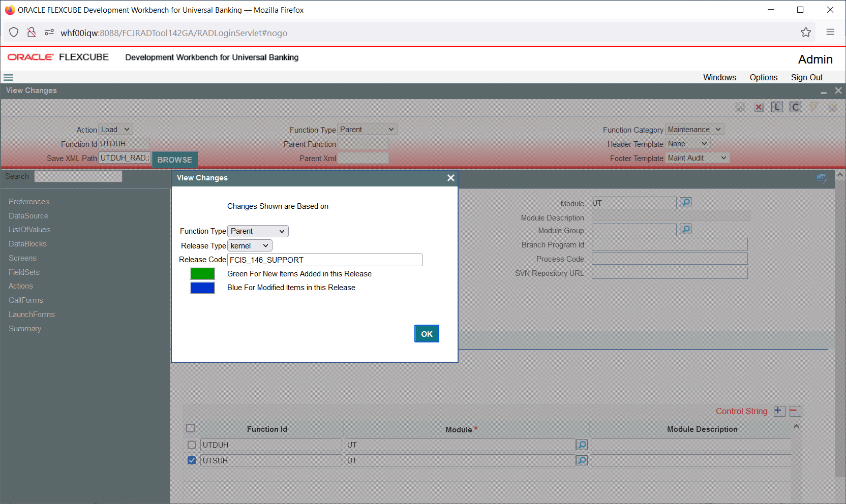This screenshot has height=504, width=846.
Task: Select DataBlocks in the left tree
Action: click(x=27, y=244)
